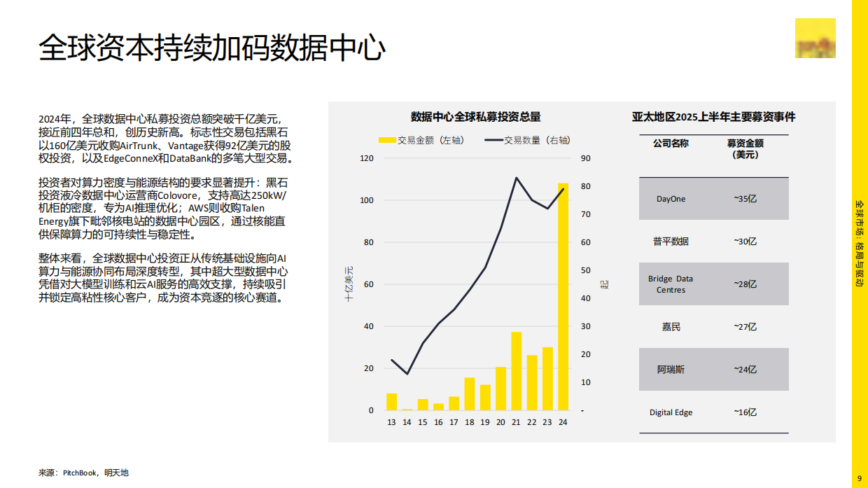This screenshot has width=868, height=488.
Task: Select the smallest bar at year 14
Action: tap(407, 408)
